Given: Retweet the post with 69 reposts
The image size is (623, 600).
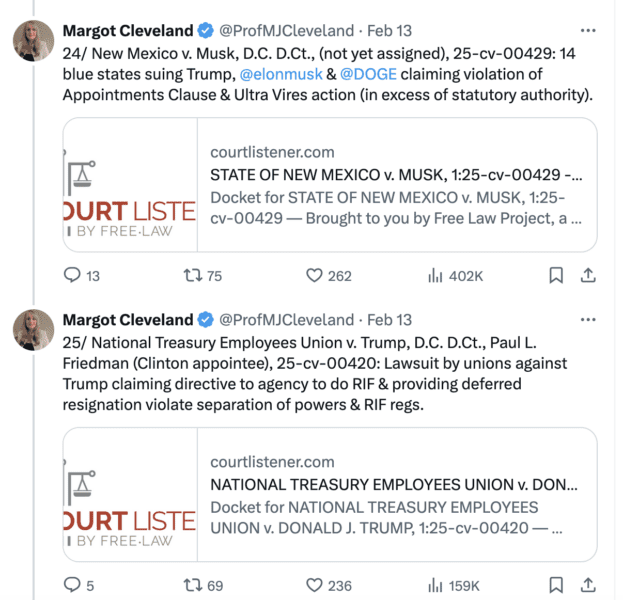Looking at the screenshot, I should click(203, 585).
